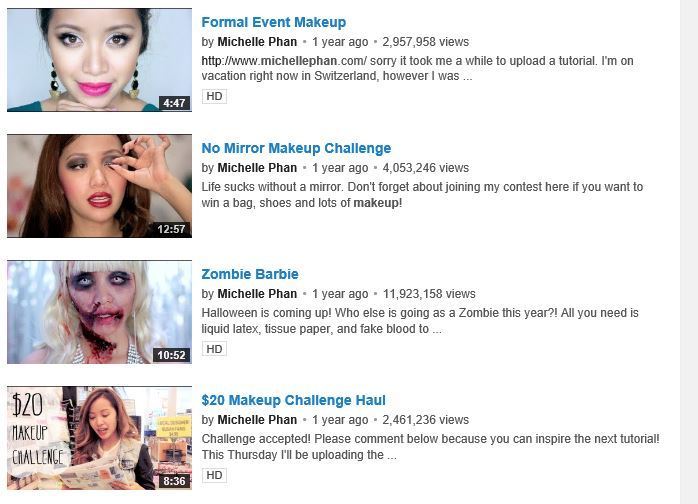Open Michelle Phan channel from $20 Haul entry

point(257,420)
